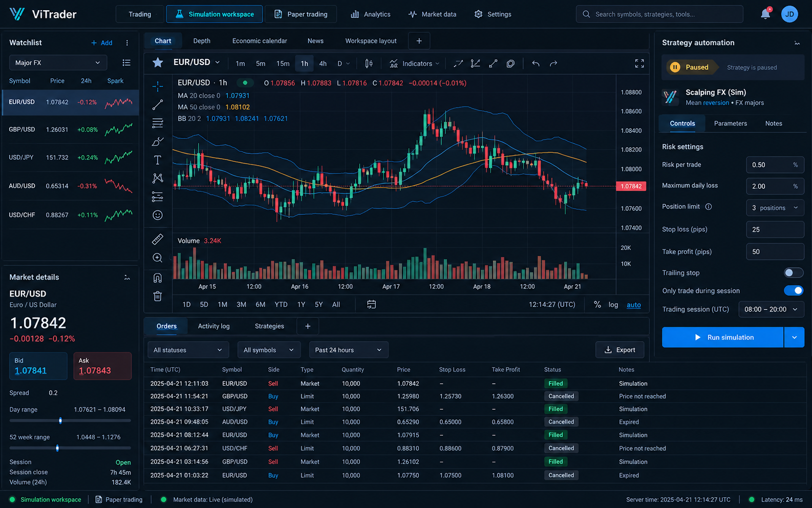Toggle the green live indicator on chart
This screenshot has width=812, height=508.
point(245,82)
